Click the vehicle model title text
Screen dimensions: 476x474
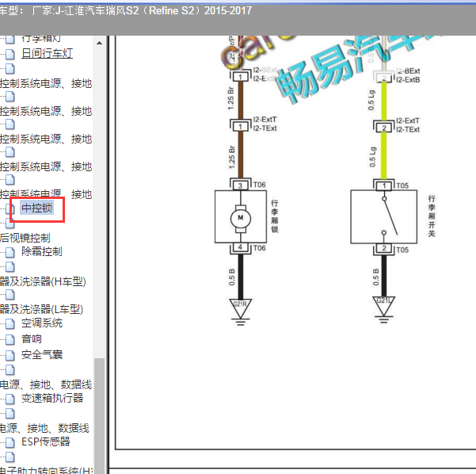pyautogui.click(x=126, y=11)
